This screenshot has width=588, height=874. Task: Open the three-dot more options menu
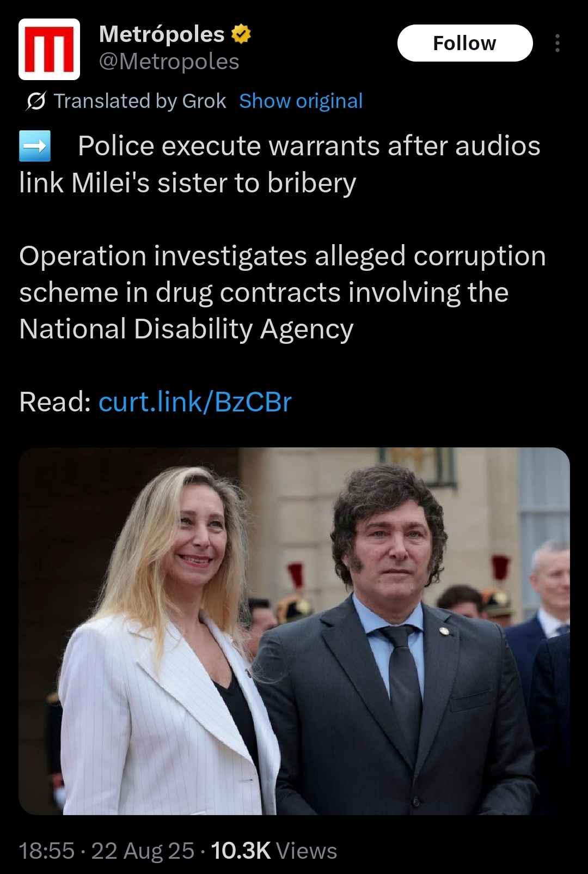(557, 43)
